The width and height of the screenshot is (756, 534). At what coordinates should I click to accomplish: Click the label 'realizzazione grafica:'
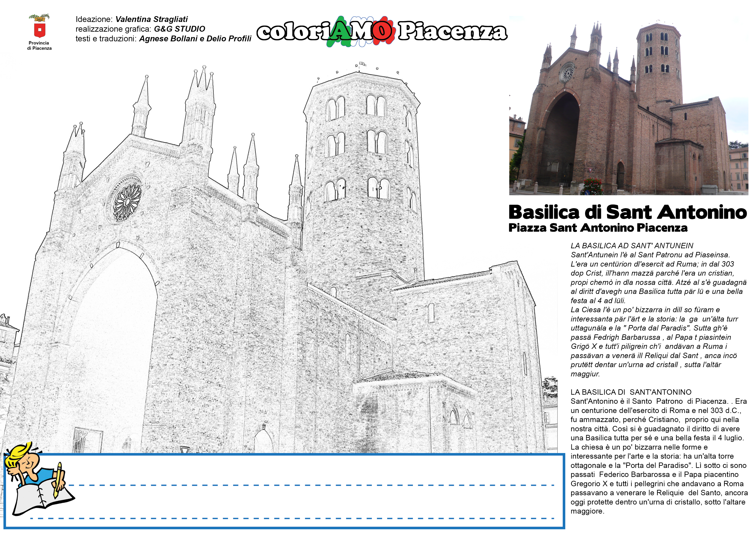tap(114, 29)
